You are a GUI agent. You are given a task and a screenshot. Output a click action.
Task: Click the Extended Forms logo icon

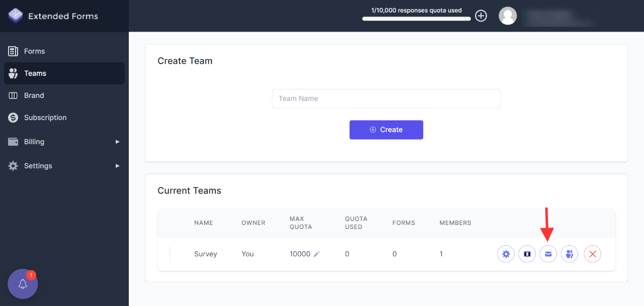[16, 16]
